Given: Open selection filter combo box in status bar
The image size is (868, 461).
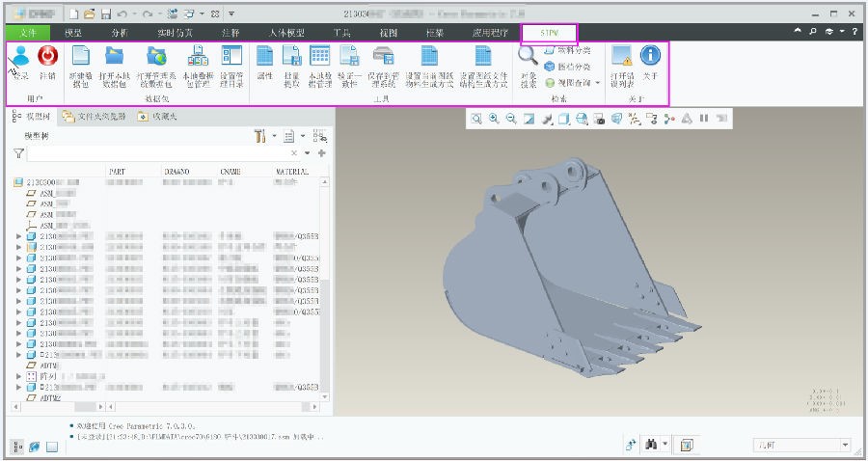Looking at the screenshot, I should [x=801, y=445].
